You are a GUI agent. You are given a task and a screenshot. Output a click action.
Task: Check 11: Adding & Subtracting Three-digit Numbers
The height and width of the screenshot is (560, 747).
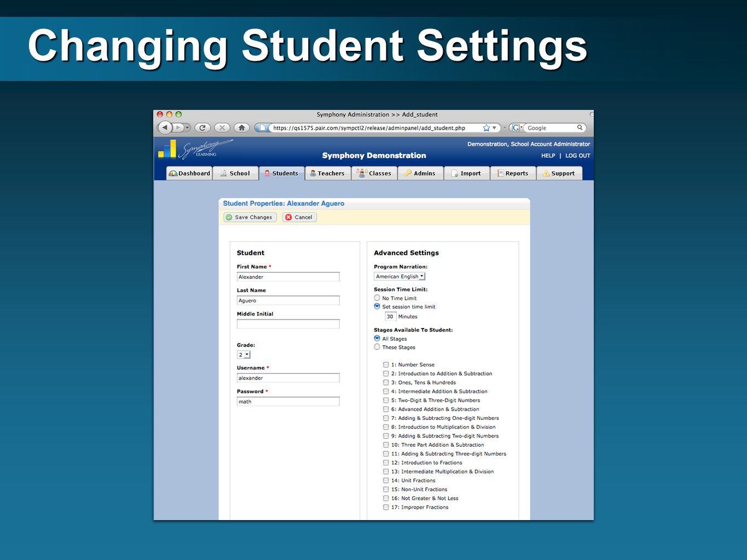pos(386,454)
